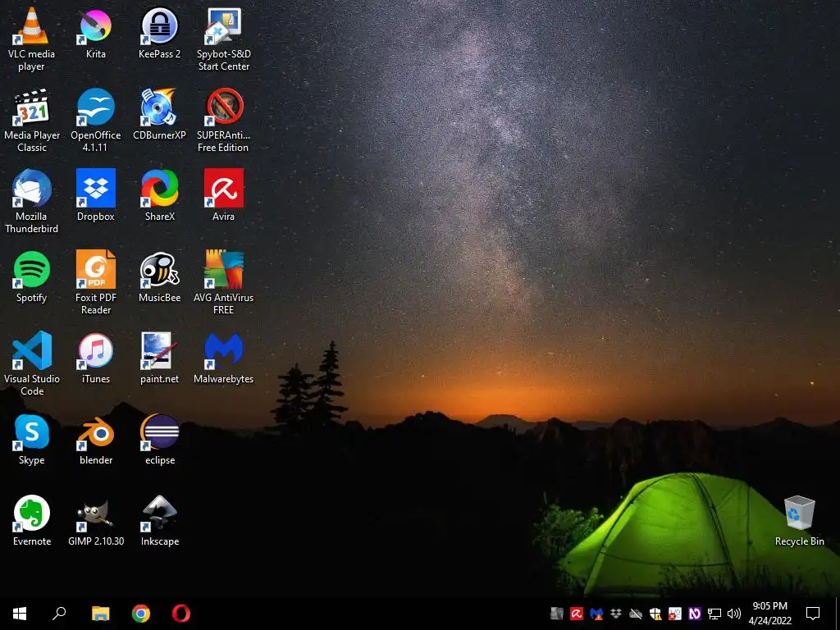Click the iTunes desktop shortcut
The height and width of the screenshot is (630, 840).
tap(95, 358)
